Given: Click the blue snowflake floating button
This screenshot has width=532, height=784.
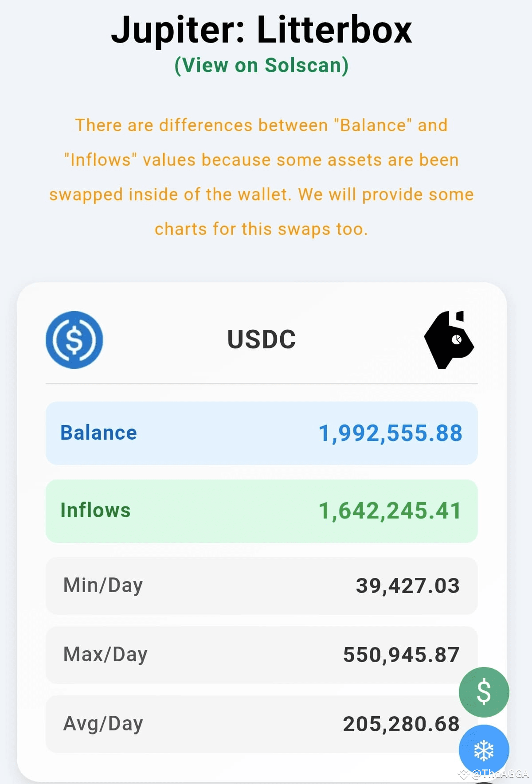Looking at the screenshot, I should 485,748.
